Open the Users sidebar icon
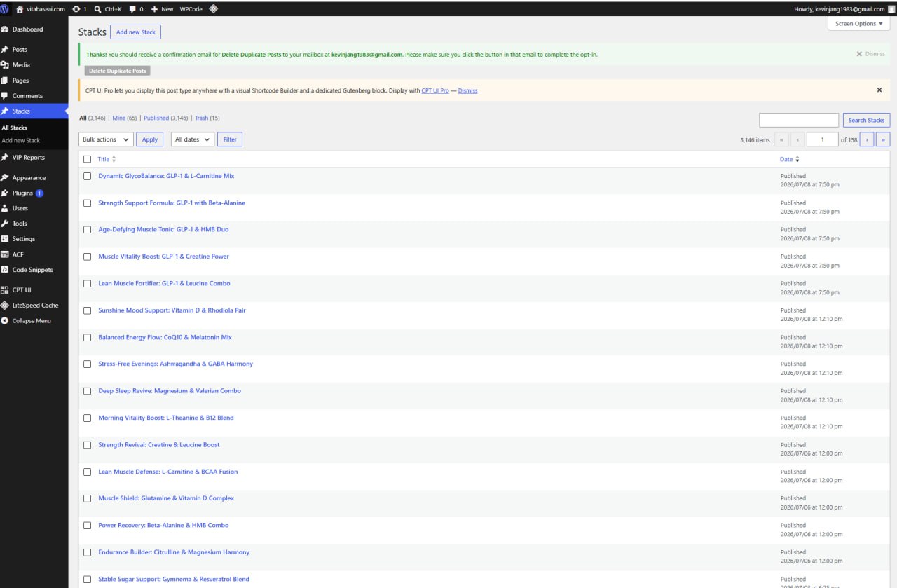This screenshot has height=588, width=897. pos(5,208)
